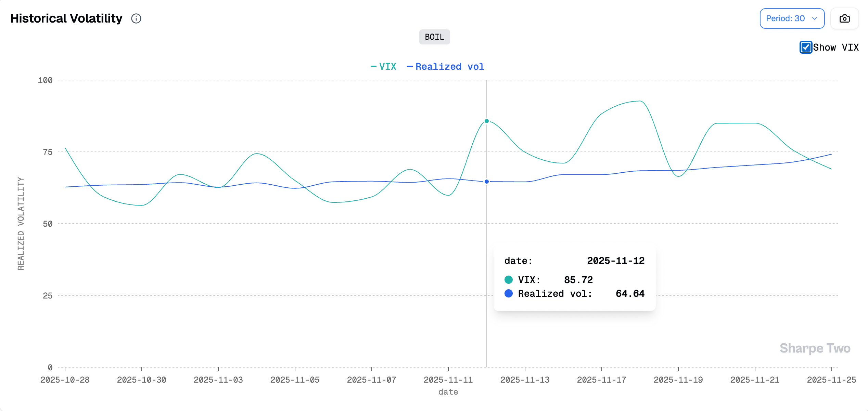Click the Sharpe Two watermark link
This screenshot has height=411, width=868.
tap(815, 348)
